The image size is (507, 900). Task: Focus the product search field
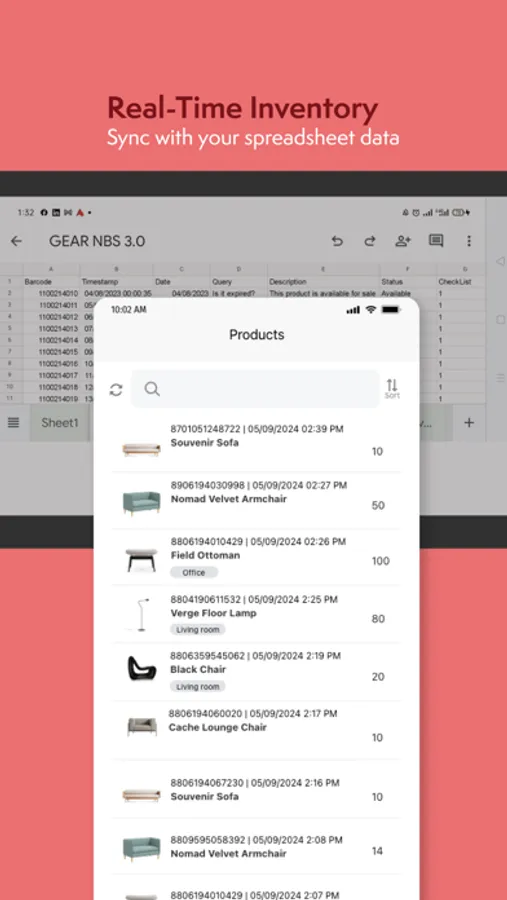pyautogui.click(x=256, y=389)
